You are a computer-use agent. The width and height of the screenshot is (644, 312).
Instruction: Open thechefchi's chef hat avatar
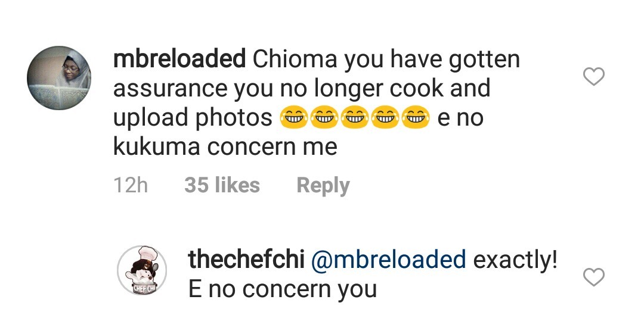(142, 270)
